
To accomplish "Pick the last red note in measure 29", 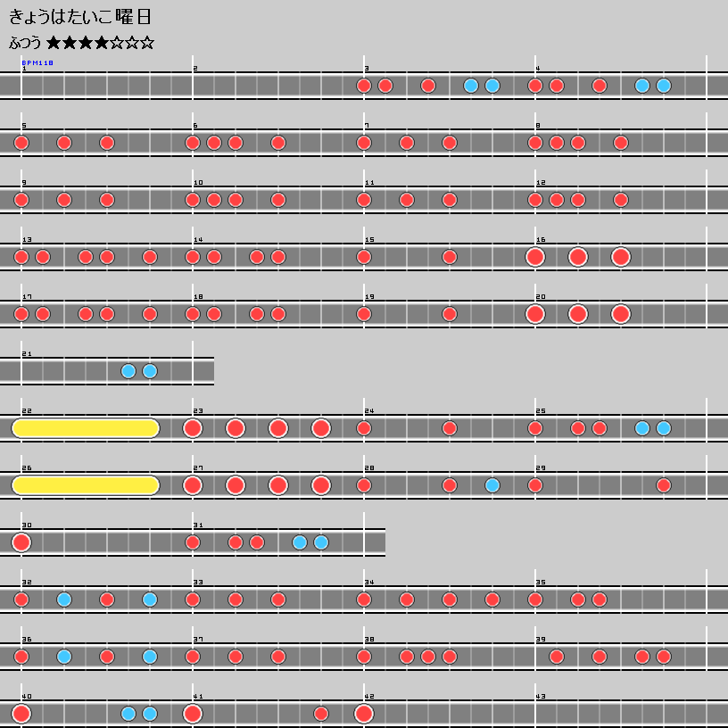I will click(x=664, y=485).
